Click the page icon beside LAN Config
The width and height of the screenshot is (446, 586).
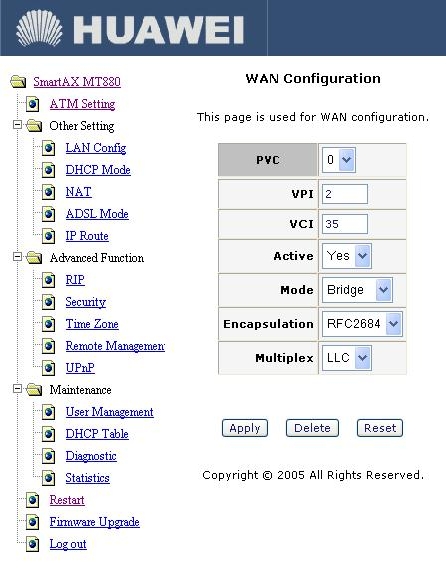48,148
